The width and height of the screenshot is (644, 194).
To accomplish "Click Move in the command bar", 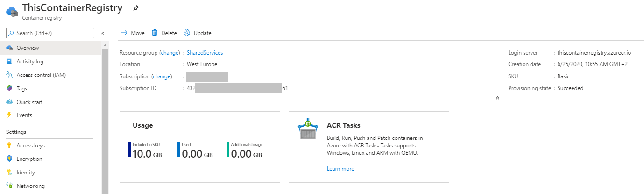I will pos(133,33).
